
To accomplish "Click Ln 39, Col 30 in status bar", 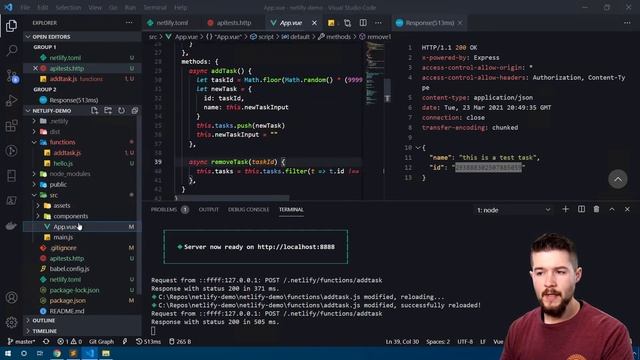I will pyautogui.click(x=402, y=342).
